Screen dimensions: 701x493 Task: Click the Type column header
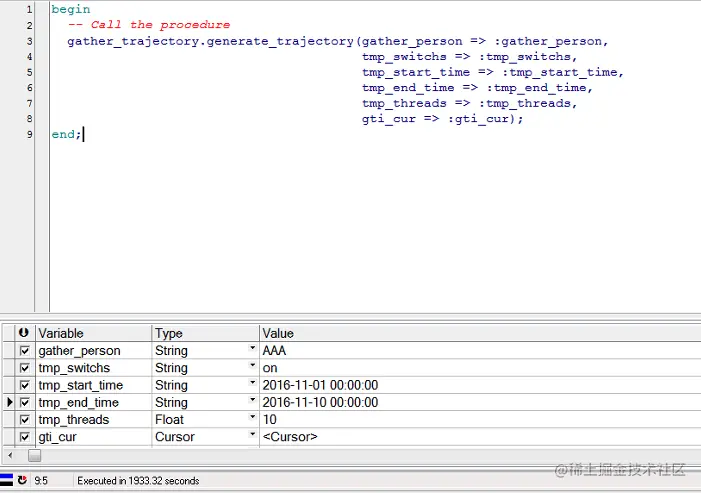click(x=206, y=333)
